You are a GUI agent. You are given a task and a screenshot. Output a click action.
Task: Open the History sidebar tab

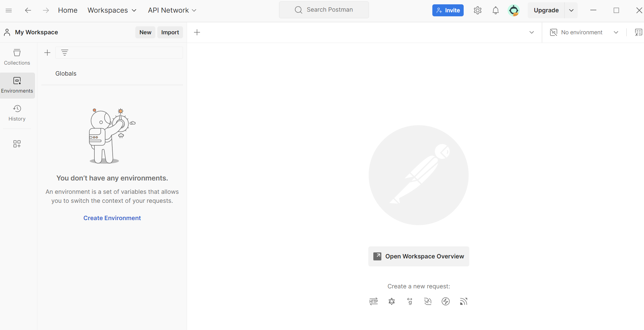[17, 113]
